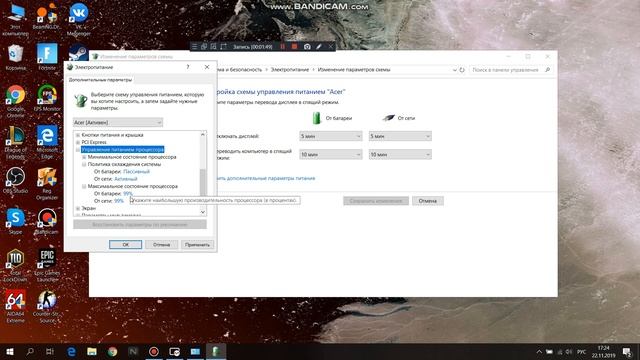
Task: Click the help '?' button in Электропитание dialog
Action: (x=188, y=67)
